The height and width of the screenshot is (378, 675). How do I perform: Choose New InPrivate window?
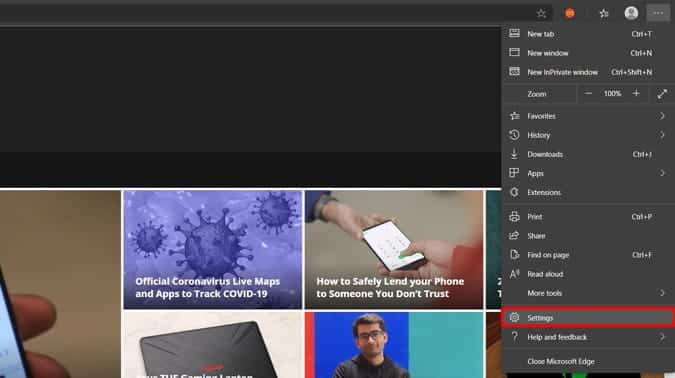588,72
